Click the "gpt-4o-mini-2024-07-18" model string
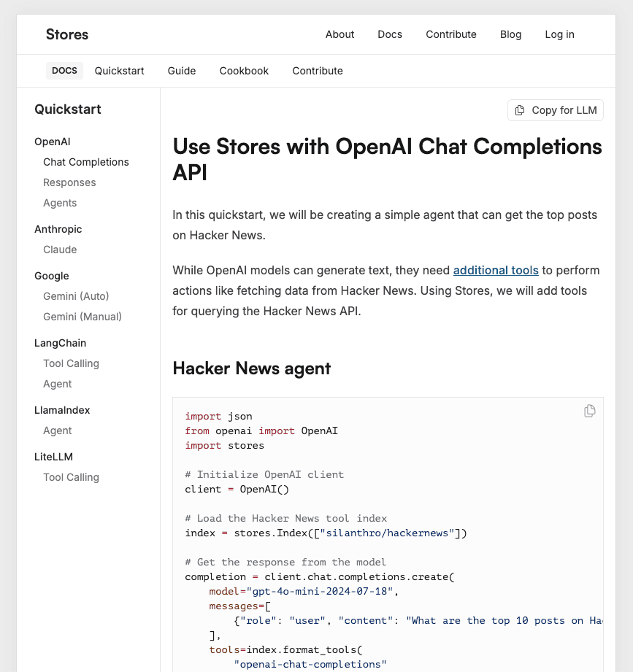This screenshot has width=633, height=672. 320,592
